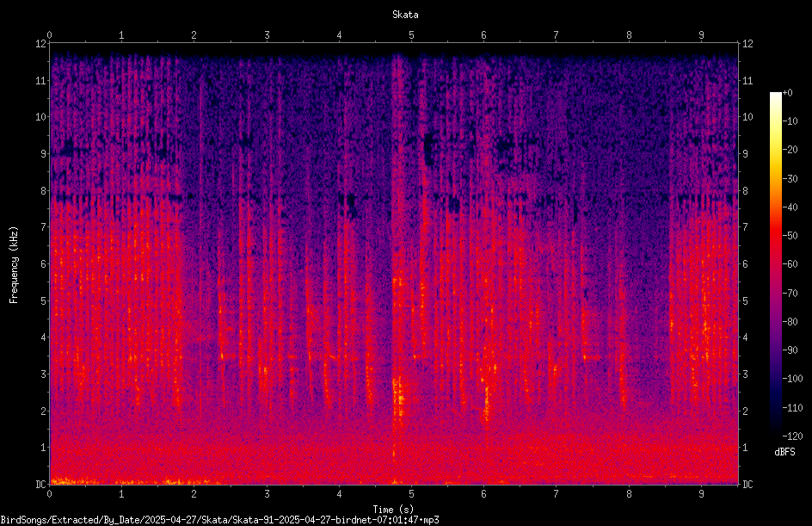Viewport: 812px width, 526px height.
Task: Click the file path text at the bottom
Action: pos(219,520)
